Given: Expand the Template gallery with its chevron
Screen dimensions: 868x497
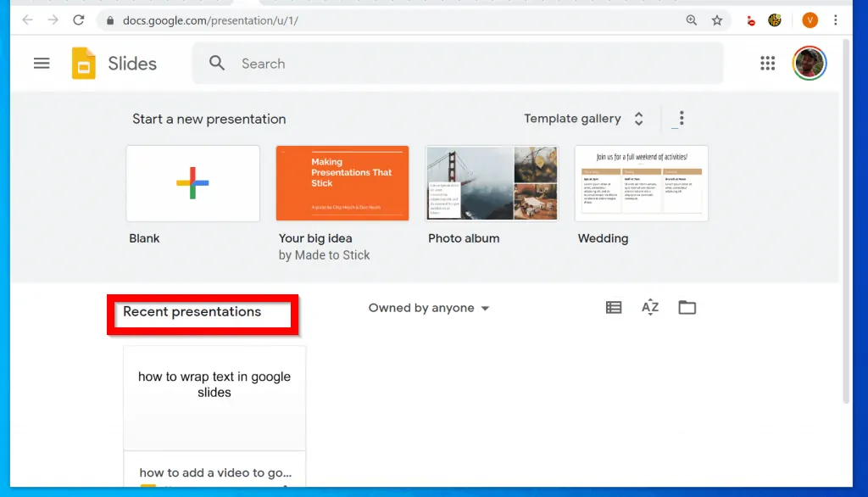Looking at the screenshot, I should (638, 119).
